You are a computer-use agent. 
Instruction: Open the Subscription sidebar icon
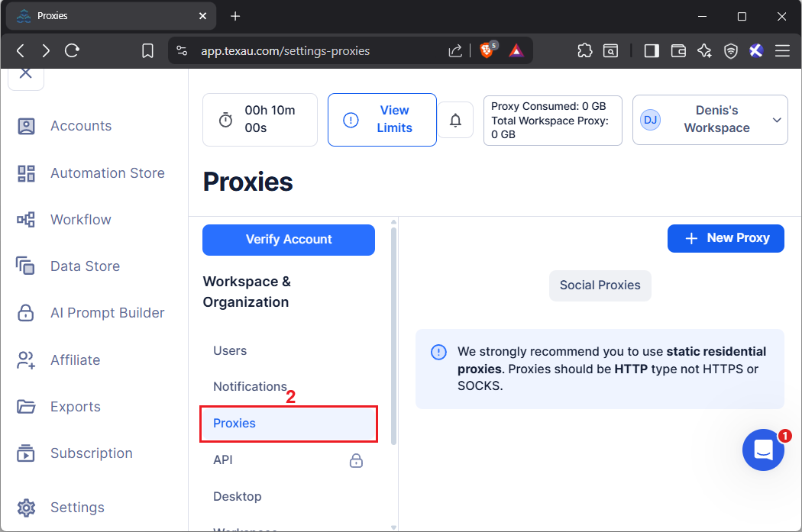point(26,453)
